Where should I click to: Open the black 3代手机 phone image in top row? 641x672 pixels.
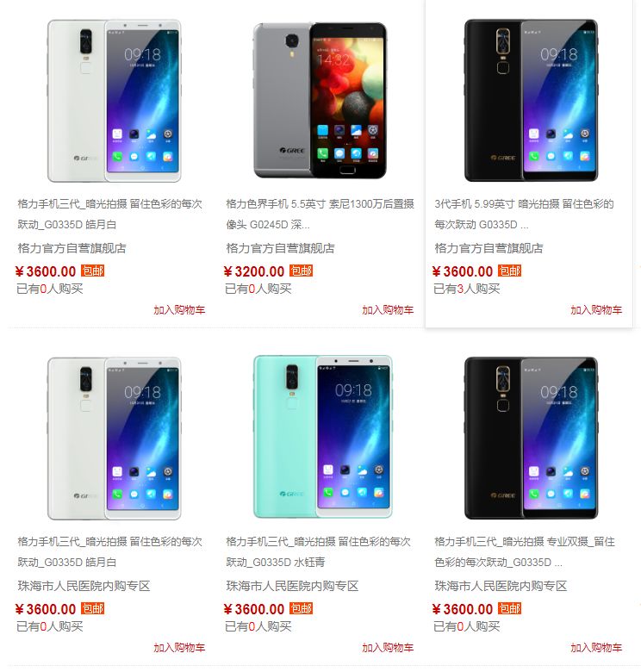[x=531, y=101]
